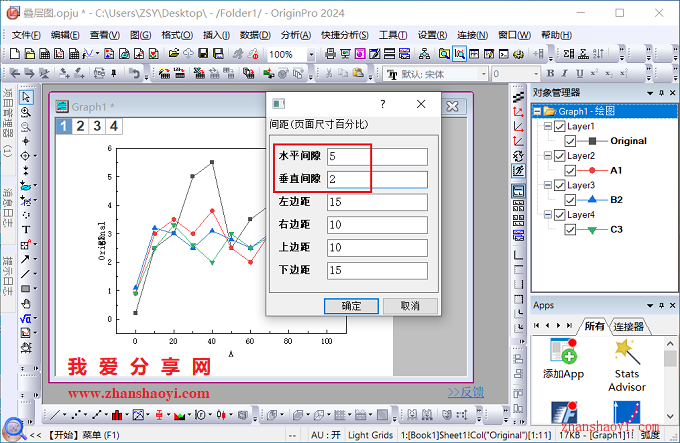
Task: Select the Pointer tool in the tools bar
Action: pyautogui.click(x=26, y=97)
